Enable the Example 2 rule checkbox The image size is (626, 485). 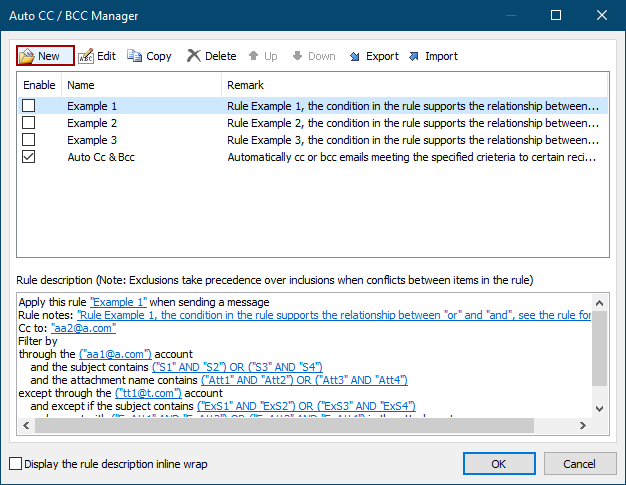(x=29, y=123)
